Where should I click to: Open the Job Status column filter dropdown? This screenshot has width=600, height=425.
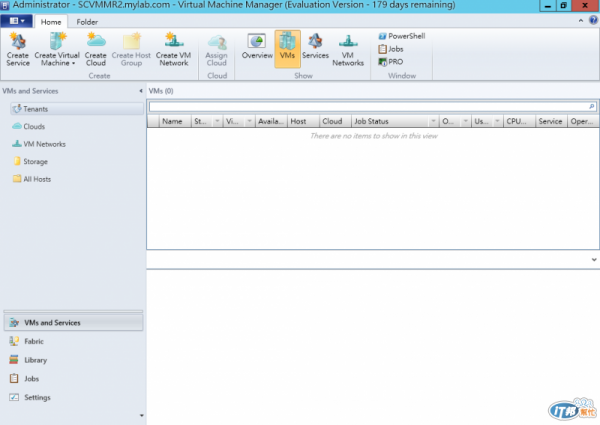pos(433,121)
